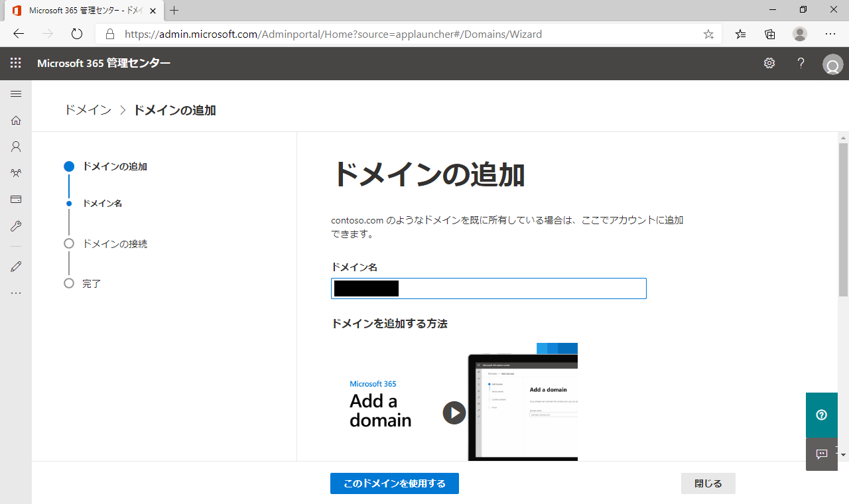Open Setup wrench icon in the sidebar

(x=16, y=226)
